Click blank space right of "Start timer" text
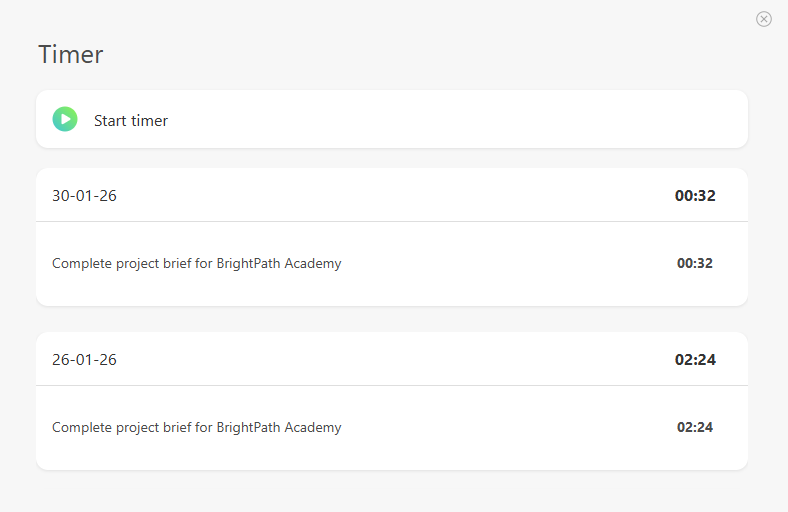Screen dimensions: 788x512 (450, 120)
